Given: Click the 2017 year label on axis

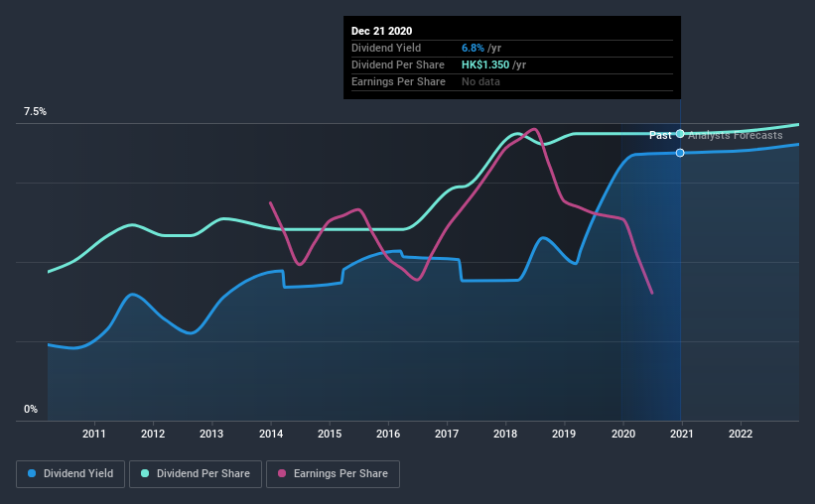Looking at the screenshot, I should click(x=447, y=434).
